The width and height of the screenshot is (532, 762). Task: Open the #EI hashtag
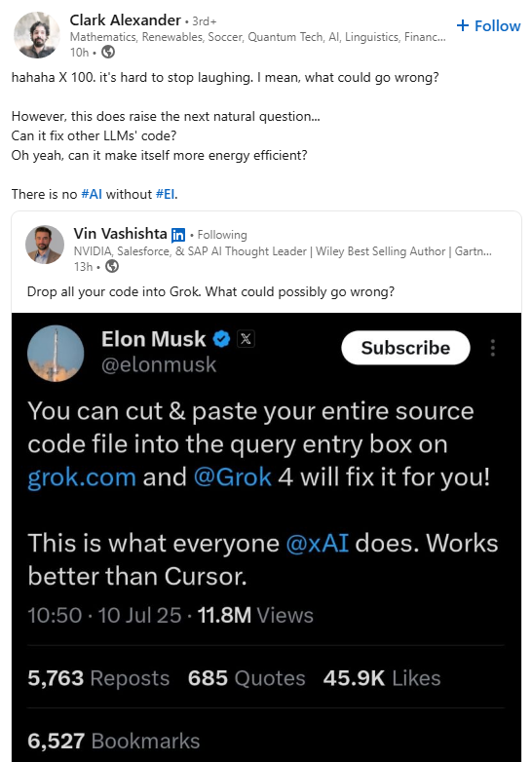pos(166,194)
